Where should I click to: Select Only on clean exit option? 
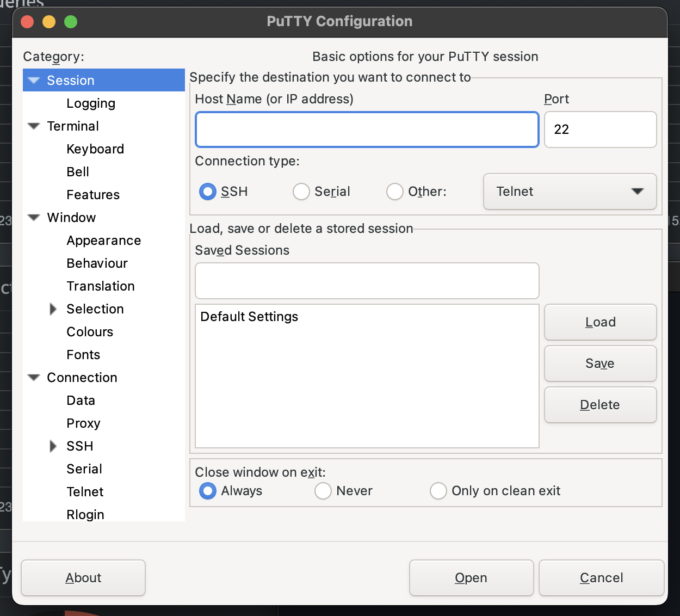click(438, 491)
